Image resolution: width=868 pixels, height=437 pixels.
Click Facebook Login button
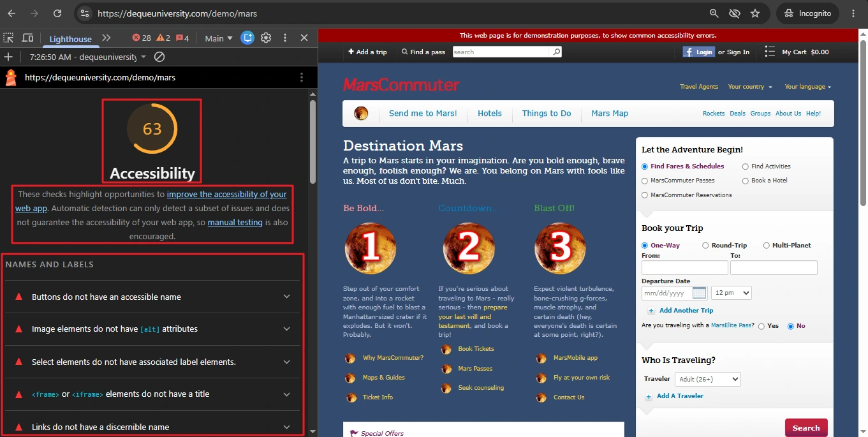click(x=698, y=52)
